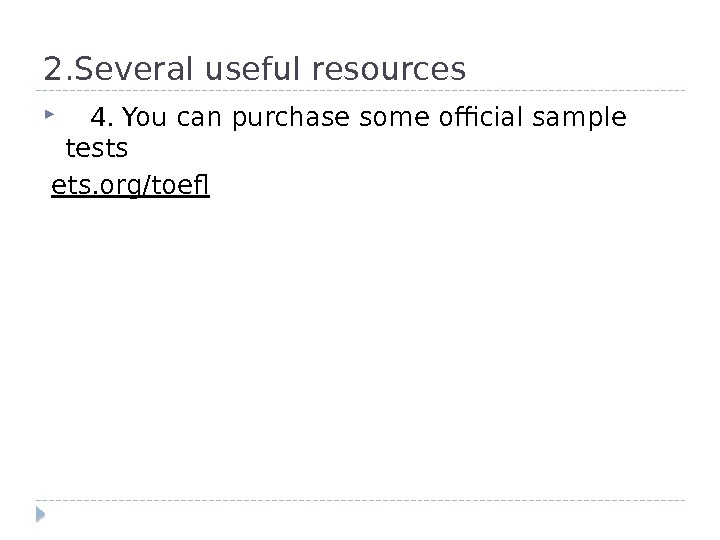Click the arrow bullet before item 4
The width and height of the screenshot is (720, 540).
50,118
